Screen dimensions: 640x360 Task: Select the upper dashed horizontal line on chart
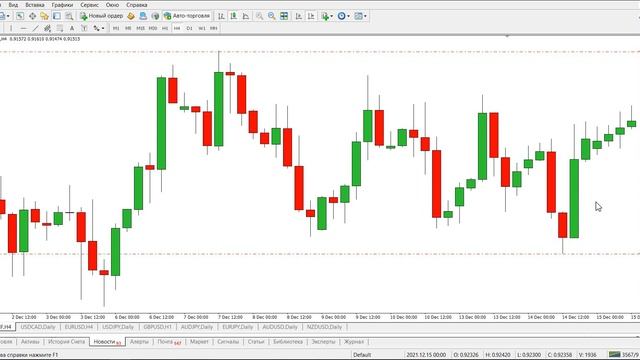point(320,52)
